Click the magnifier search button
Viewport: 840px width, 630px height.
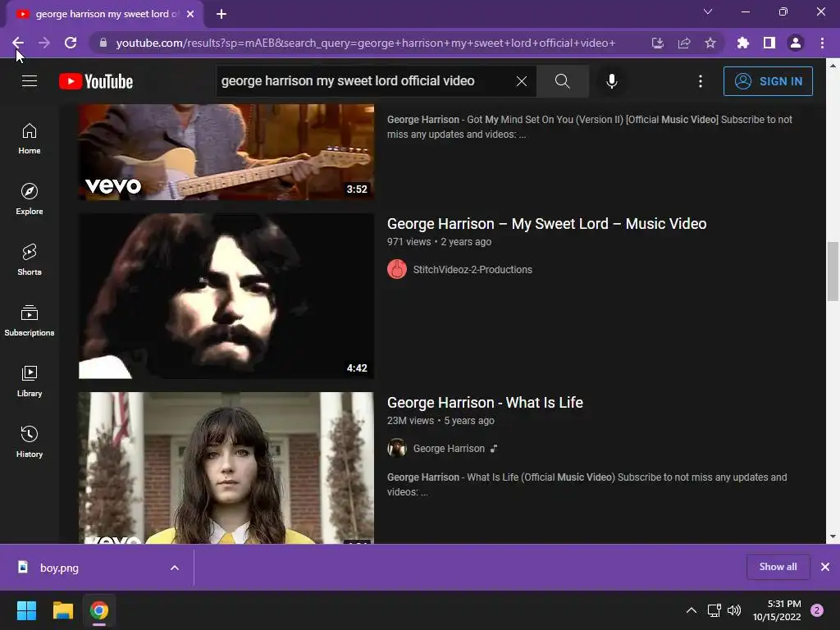562,81
